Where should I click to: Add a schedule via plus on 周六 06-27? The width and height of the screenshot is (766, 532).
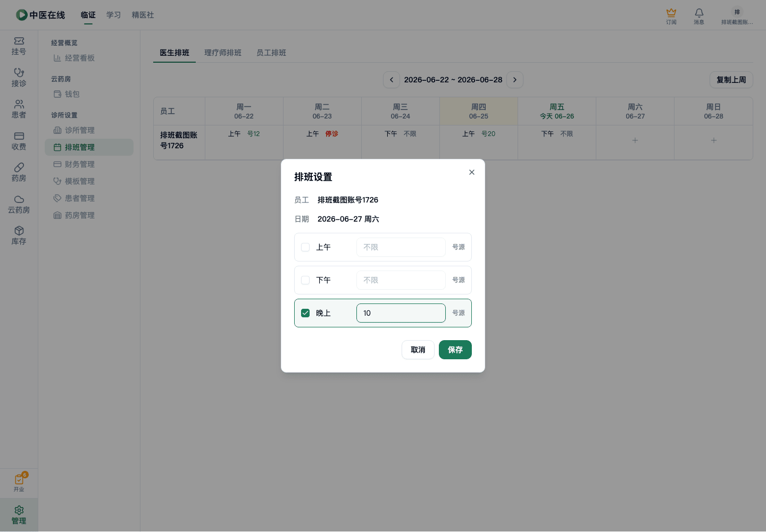(635, 140)
